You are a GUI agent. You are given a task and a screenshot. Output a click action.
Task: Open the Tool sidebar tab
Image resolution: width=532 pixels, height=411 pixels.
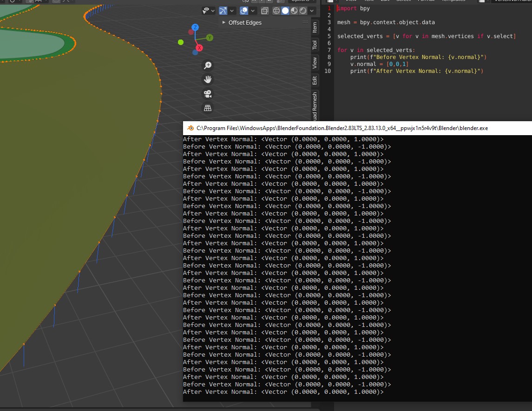[x=315, y=45]
